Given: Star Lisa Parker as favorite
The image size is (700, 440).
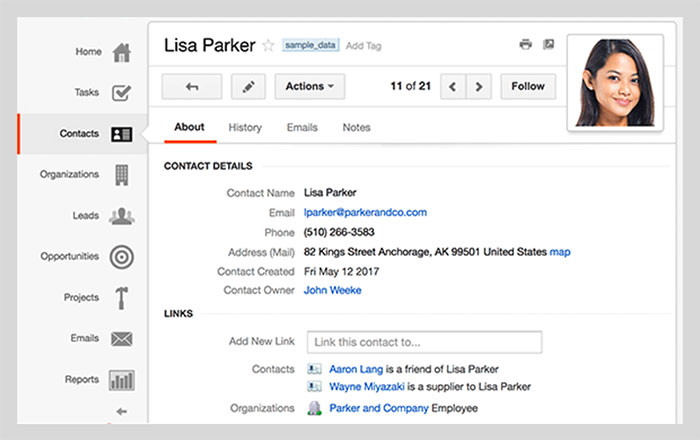Looking at the screenshot, I should pyautogui.click(x=268, y=45).
